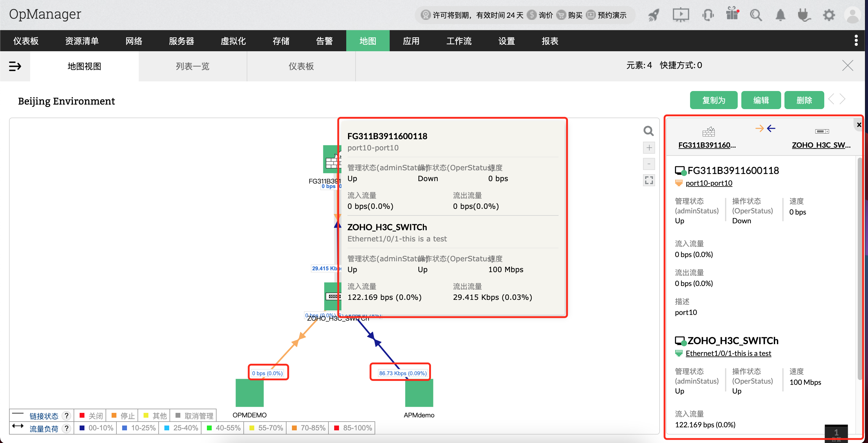Go to next map arrow
This screenshot has width=868, height=443.
pyautogui.click(x=843, y=99)
